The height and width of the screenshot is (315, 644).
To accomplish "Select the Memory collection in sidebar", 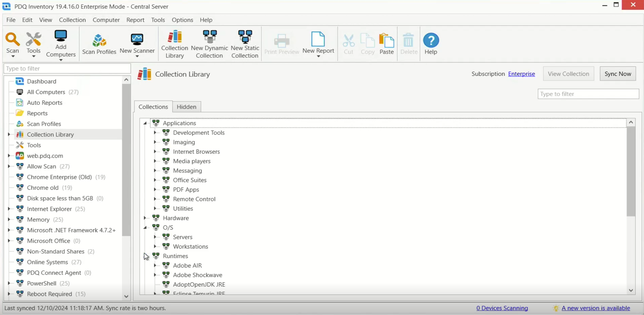I will (38, 219).
